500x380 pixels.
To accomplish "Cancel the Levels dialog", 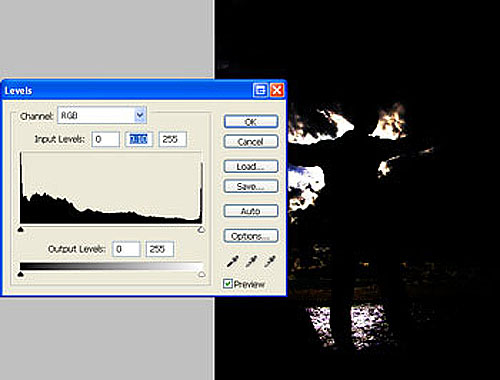I will coord(251,141).
